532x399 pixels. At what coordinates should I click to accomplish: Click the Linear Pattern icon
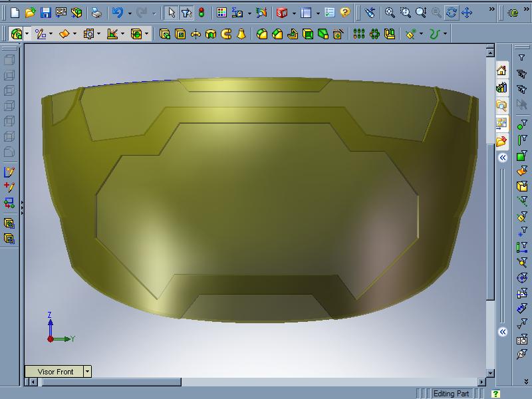tap(359, 34)
